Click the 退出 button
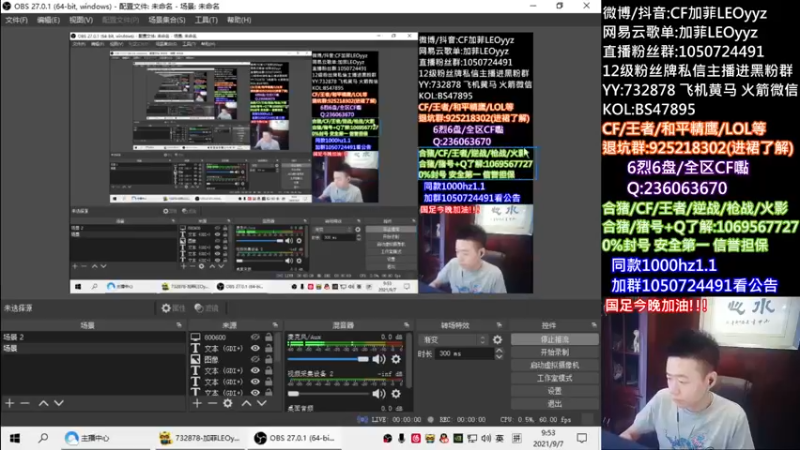Viewport: 800px width, 450px height. click(555, 404)
